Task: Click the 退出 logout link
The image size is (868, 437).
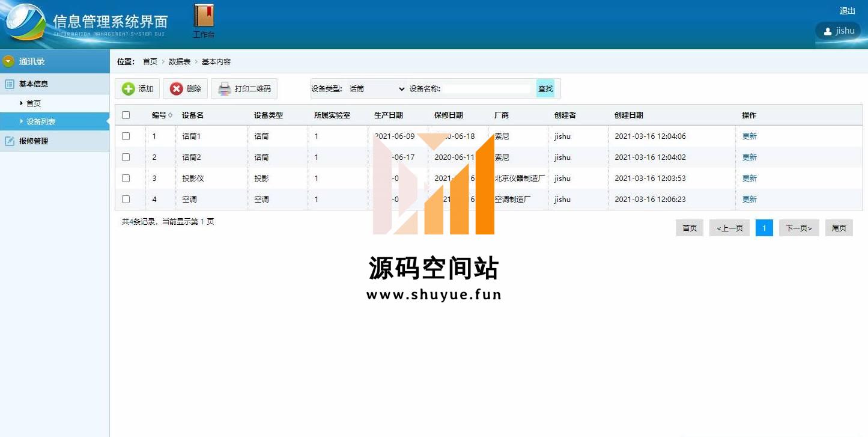Action: point(848,11)
